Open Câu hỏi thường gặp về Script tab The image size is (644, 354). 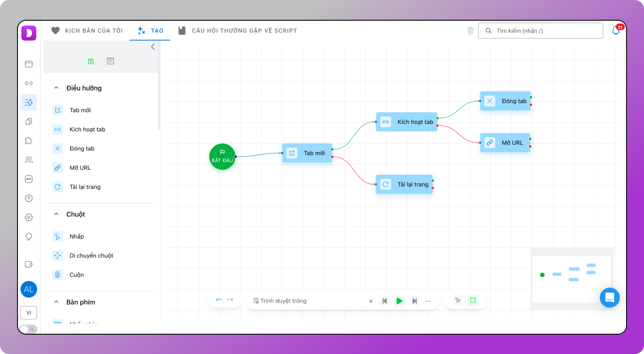(x=237, y=31)
